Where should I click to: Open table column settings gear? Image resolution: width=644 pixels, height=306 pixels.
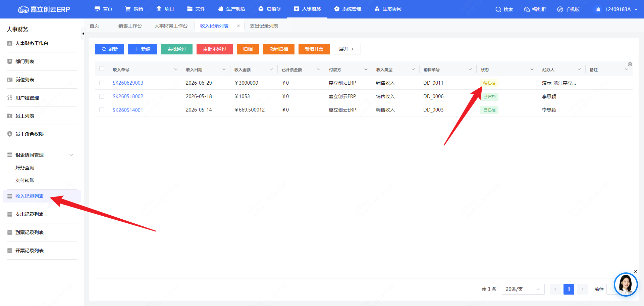pyautogui.click(x=630, y=64)
